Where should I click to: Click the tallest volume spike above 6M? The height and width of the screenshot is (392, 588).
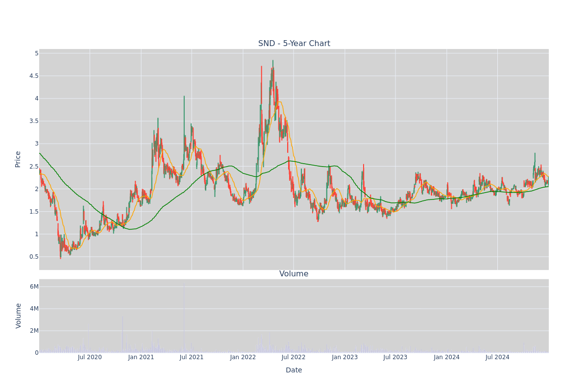pyautogui.click(x=184, y=318)
